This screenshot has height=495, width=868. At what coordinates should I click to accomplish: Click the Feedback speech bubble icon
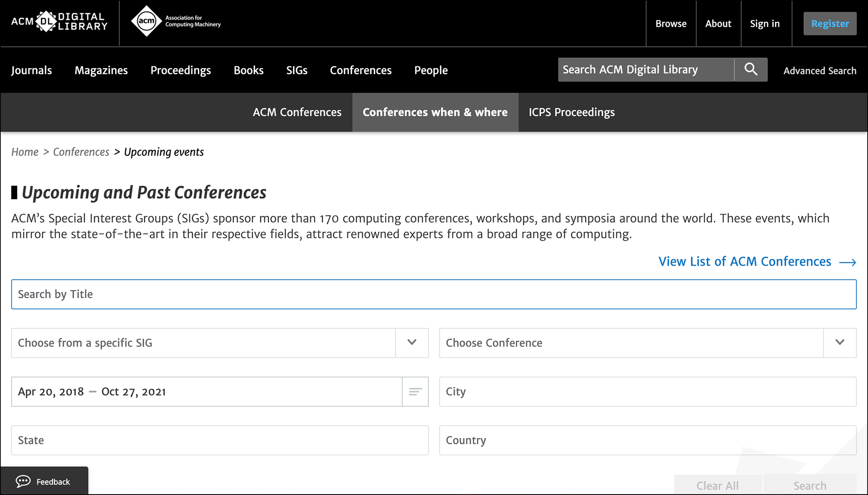pyautogui.click(x=23, y=481)
